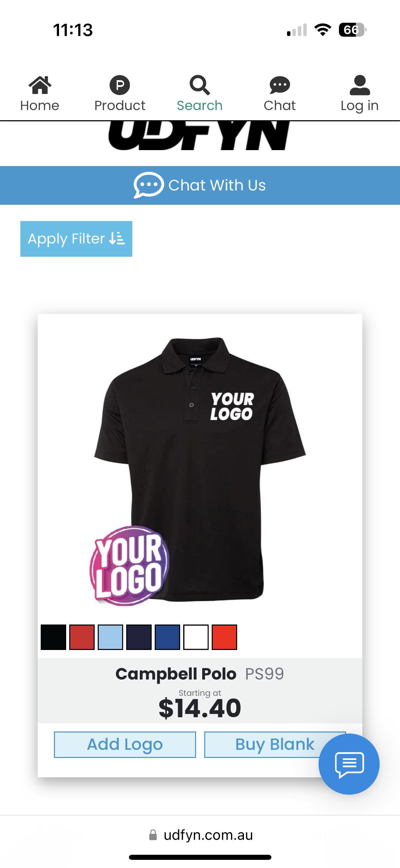This screenshot has width=400, height=868.
Task: Select the Search magnifier icon
Action: pos(199,85)
